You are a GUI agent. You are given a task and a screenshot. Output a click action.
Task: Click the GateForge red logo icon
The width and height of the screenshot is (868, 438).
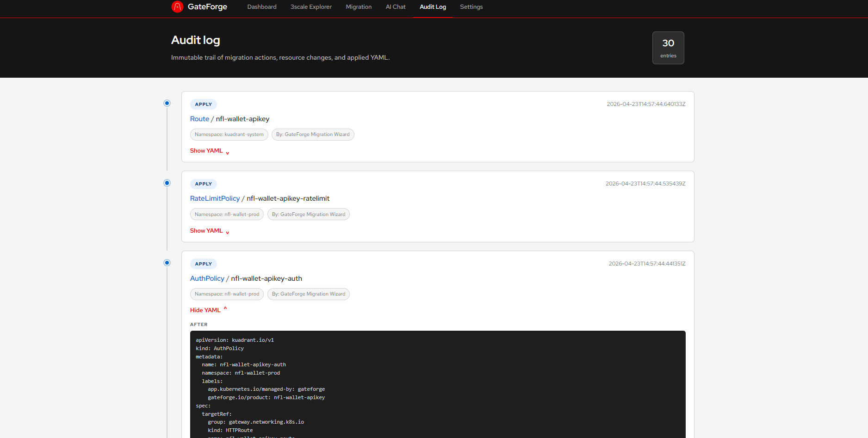point(177,6)
